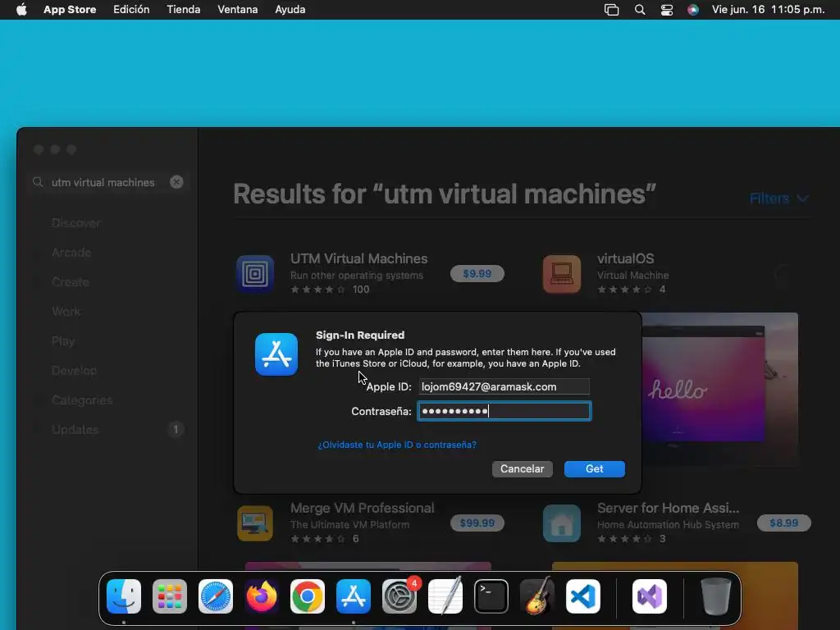Click the UTM Virtual Machines title
The image size is (840, 630).
(x=359, y=258)
